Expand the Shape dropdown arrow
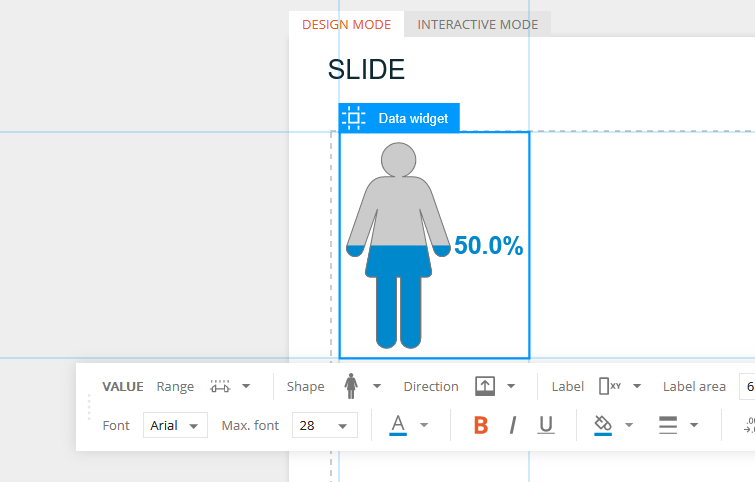This screenshot has height=482, width=755. pos(377,386)
